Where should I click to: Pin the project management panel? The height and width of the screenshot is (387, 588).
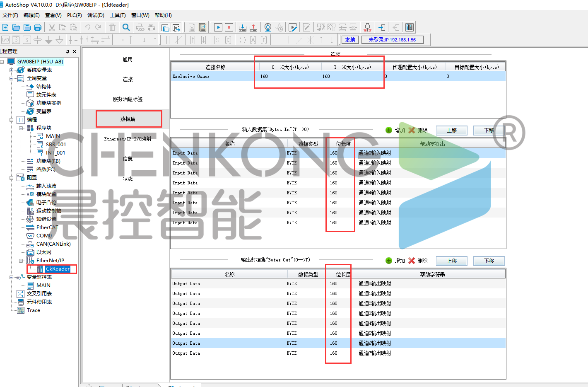pos(67,51)
